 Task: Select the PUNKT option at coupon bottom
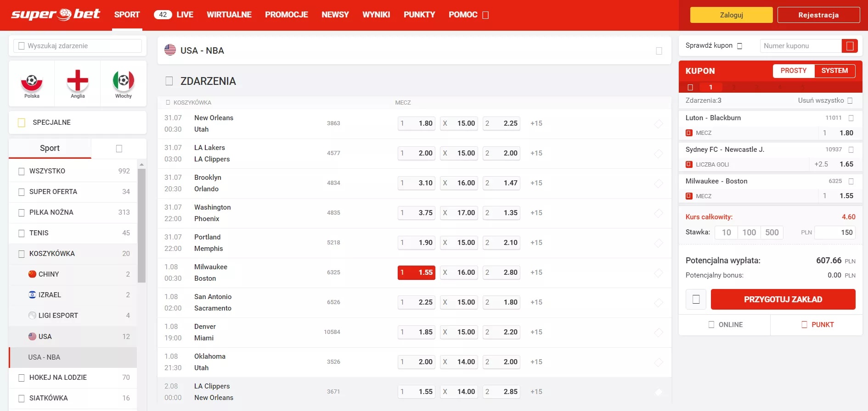point(817,325)
